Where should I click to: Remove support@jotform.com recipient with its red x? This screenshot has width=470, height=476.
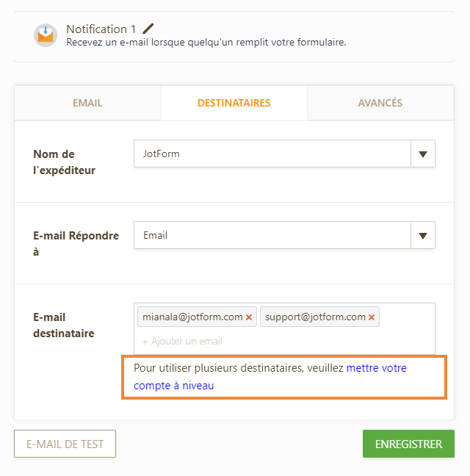372,317
